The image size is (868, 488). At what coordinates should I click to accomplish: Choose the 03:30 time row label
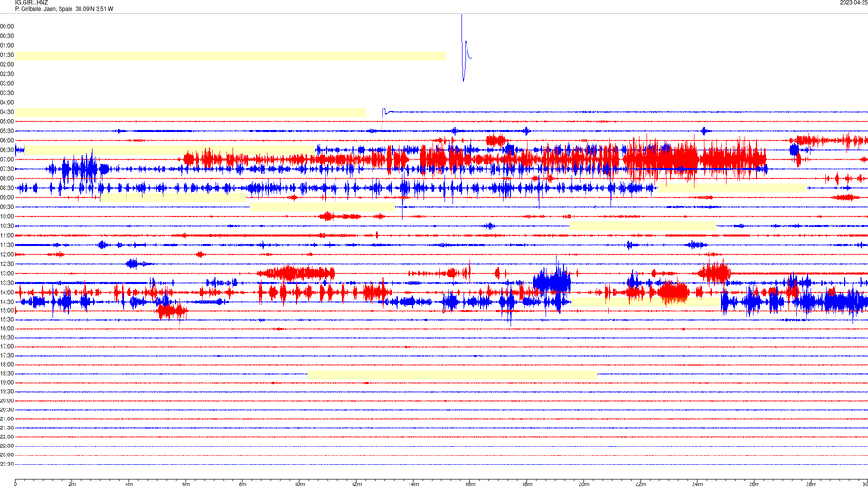click(x=7, y=93)
